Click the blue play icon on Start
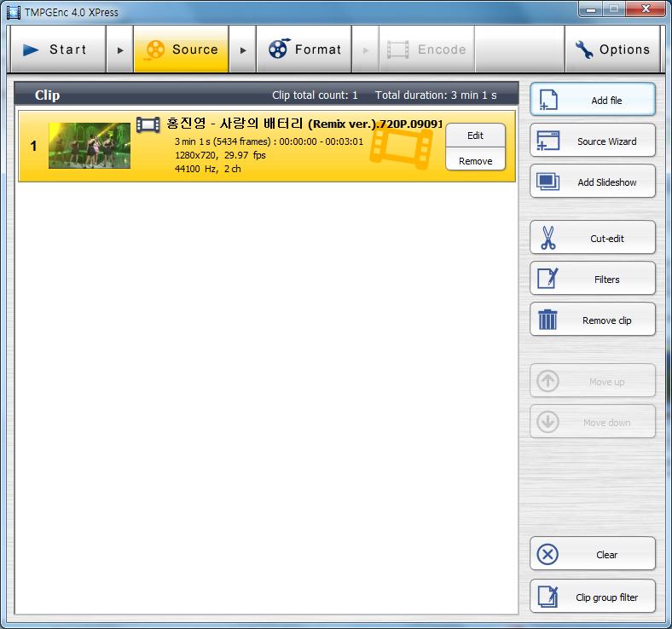The width and height of the screenshot is (672, 629). click(31, 49)
